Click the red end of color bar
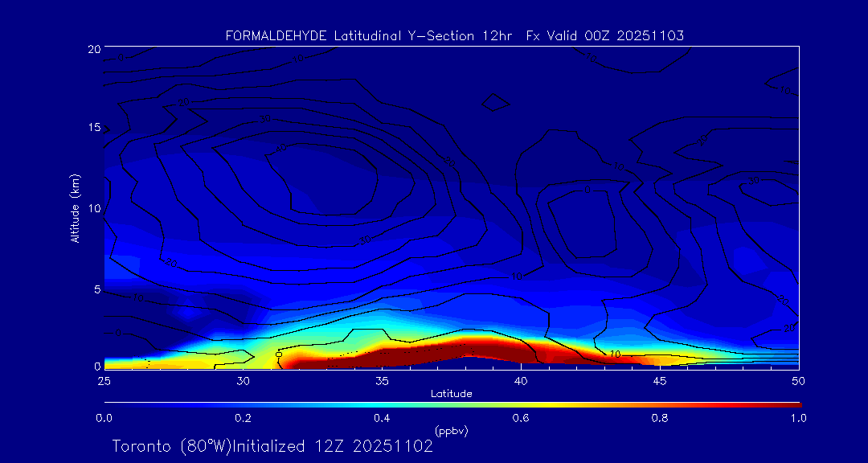The image size is (868, 463). click(792, 404)
